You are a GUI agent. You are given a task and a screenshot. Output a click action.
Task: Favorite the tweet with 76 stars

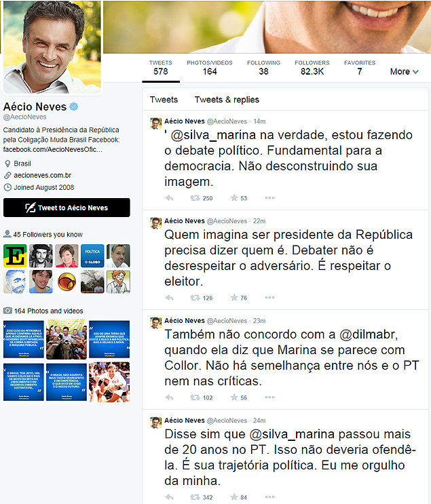coord(234,298)
